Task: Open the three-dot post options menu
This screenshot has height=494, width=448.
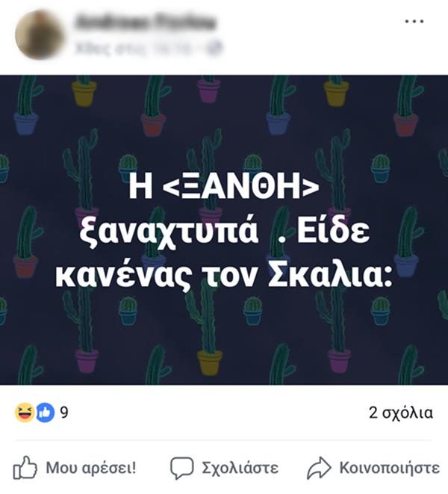Action: point(414,22)
